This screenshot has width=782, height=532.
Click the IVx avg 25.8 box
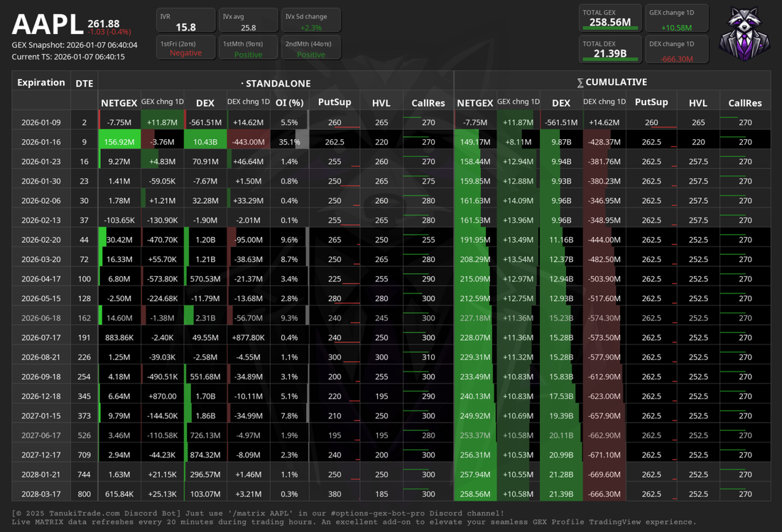[248, 21]
